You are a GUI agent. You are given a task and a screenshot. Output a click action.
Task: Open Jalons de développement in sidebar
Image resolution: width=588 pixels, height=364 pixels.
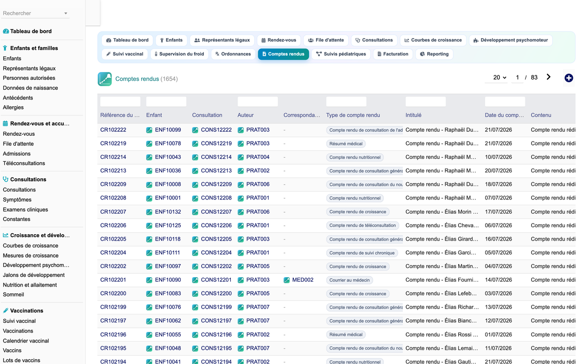pos(34,275)
